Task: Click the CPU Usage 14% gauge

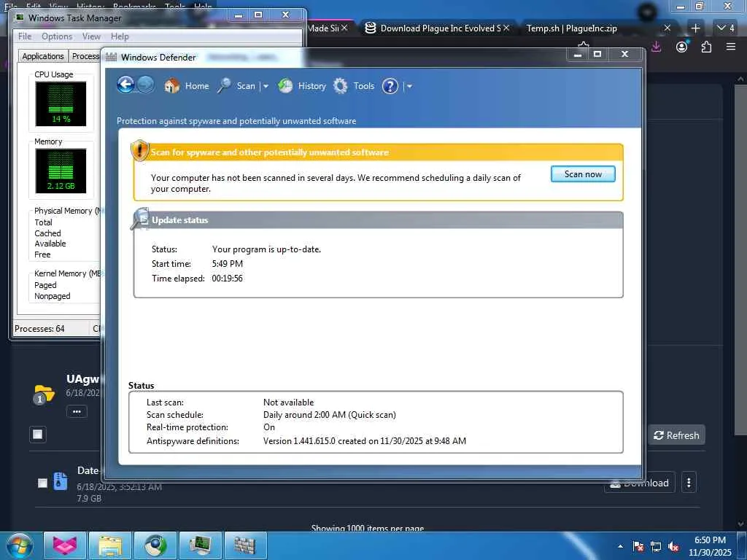Action: point(61,104)
